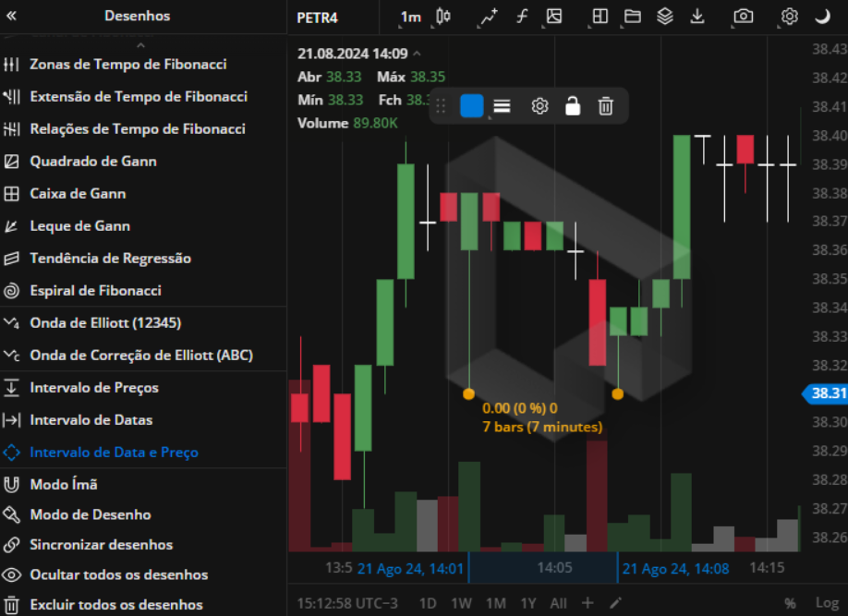Screen dimensions: 848x616
Task: Click the 21 Ago 24, 14:01 time marker
Action: (x=410, y=569)
